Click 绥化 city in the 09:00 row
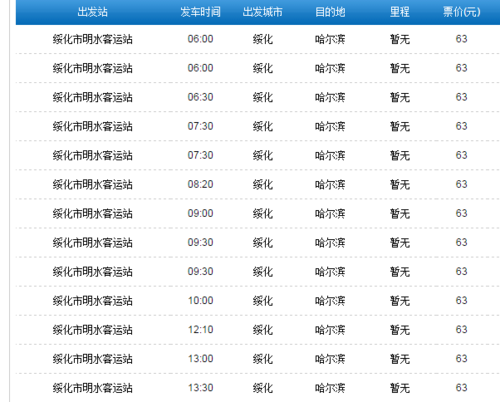The height and width of the screenshot is (402, 500). coord(263,213)
